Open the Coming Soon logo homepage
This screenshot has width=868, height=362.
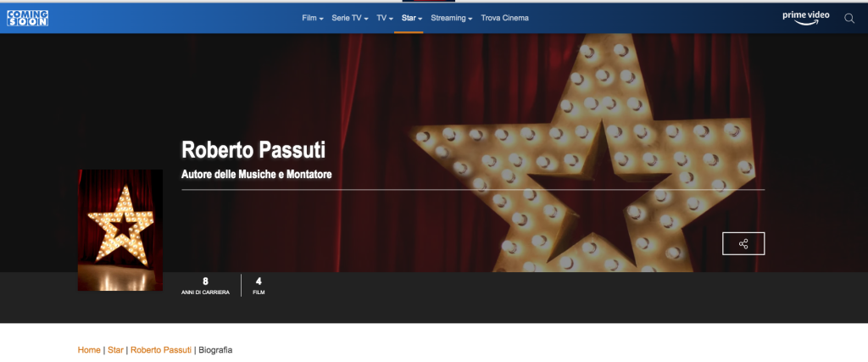28,18
